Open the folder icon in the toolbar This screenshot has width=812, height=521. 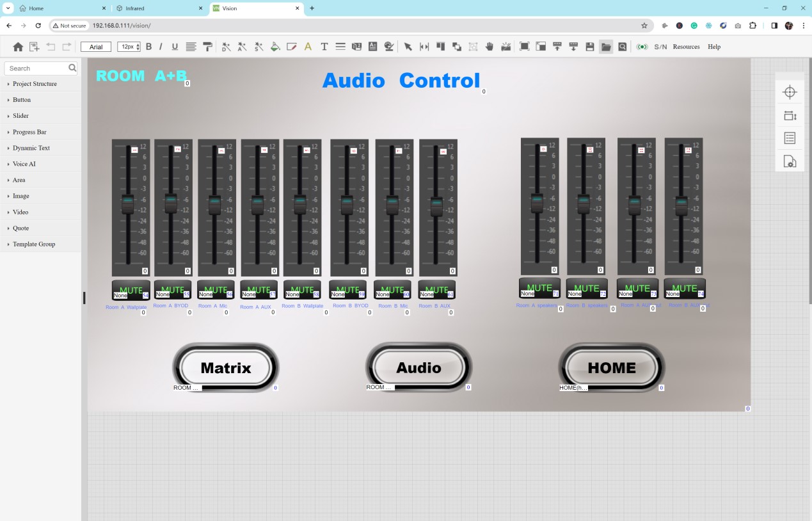[x=606, y=47]
